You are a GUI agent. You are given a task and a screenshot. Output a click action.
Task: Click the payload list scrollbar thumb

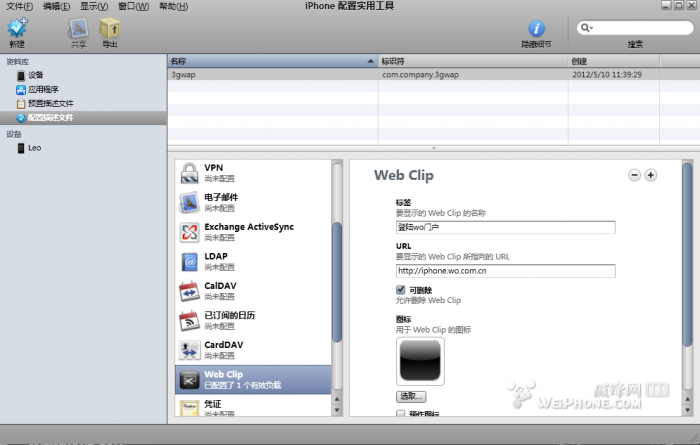(337, 282)
